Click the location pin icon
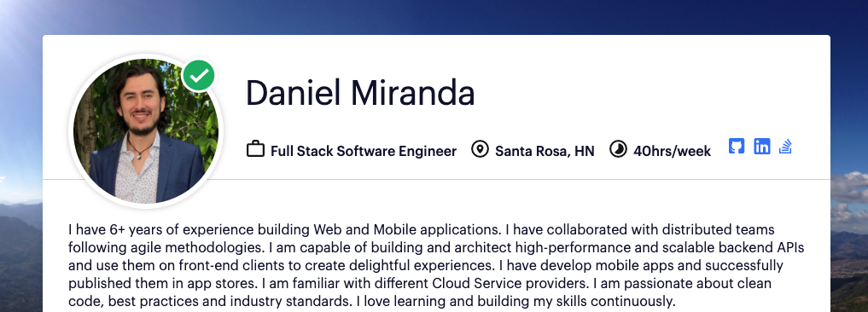Screen dimensions: 868x312 click(480, 149)
